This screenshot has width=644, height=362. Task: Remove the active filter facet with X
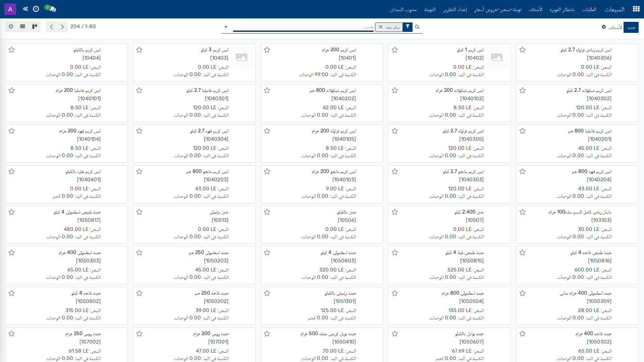tap(381, 27)
